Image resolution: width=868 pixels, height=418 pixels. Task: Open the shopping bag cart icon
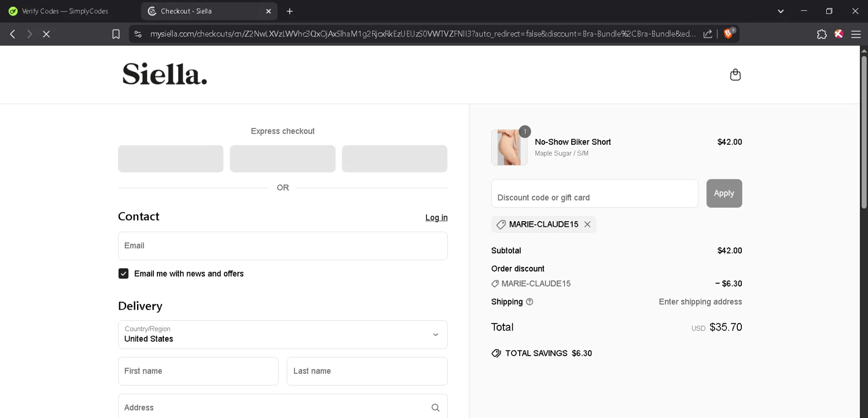[735, 75]
